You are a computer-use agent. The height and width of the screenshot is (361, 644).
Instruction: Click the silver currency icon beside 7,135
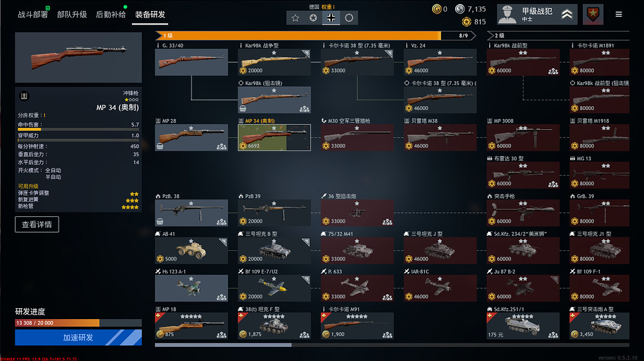tap(460, 8)
